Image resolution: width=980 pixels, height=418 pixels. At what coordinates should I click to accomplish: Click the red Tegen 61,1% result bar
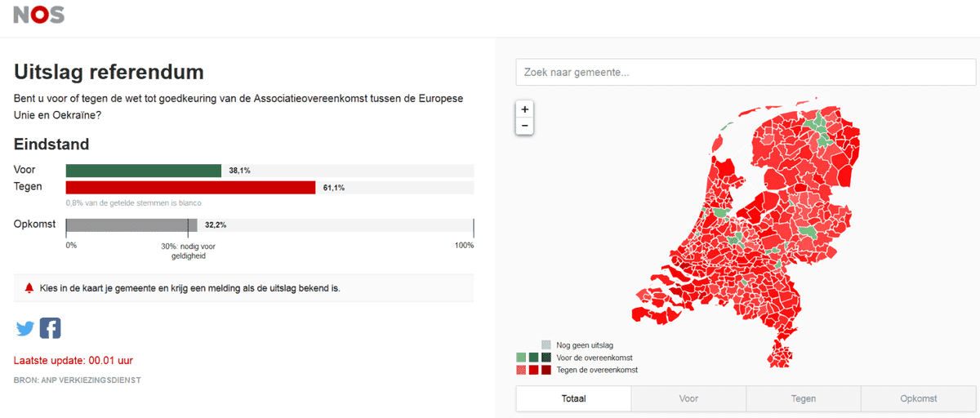pos(190,188)
